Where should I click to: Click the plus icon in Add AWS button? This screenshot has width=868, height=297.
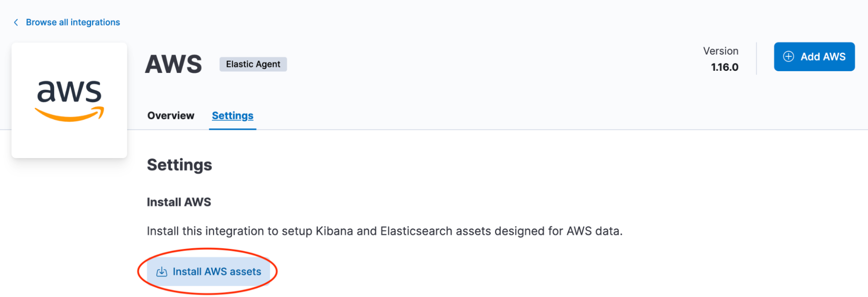tap(789, 56)
